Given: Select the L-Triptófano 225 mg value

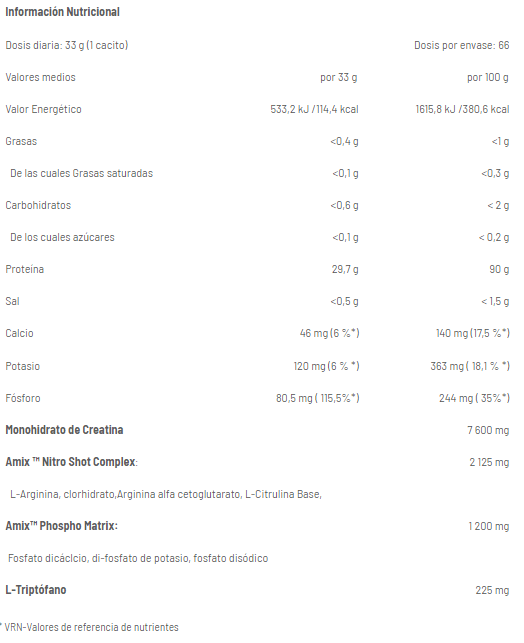Looking at the screenshot, I should click(x=492, y=590).
